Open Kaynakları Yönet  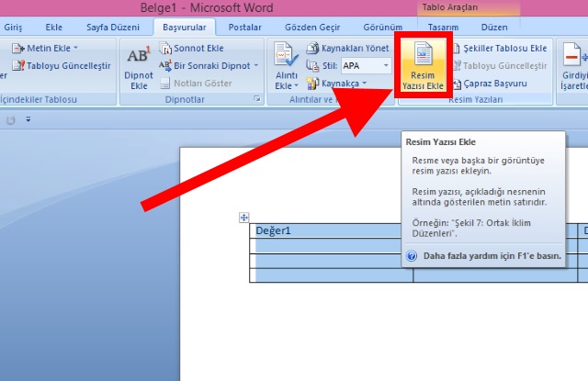pos(347,49)
